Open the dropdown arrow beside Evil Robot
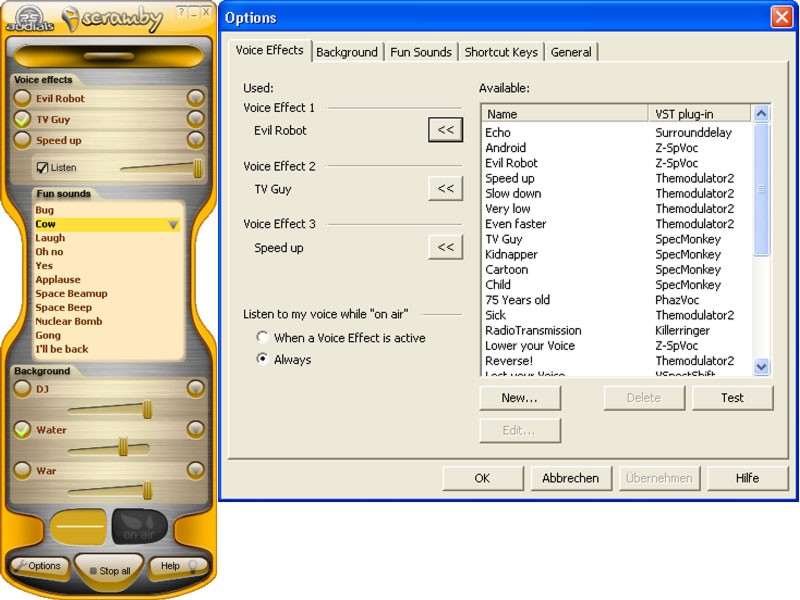The height and width of the screenshot is (600, 800). (195, 98)
